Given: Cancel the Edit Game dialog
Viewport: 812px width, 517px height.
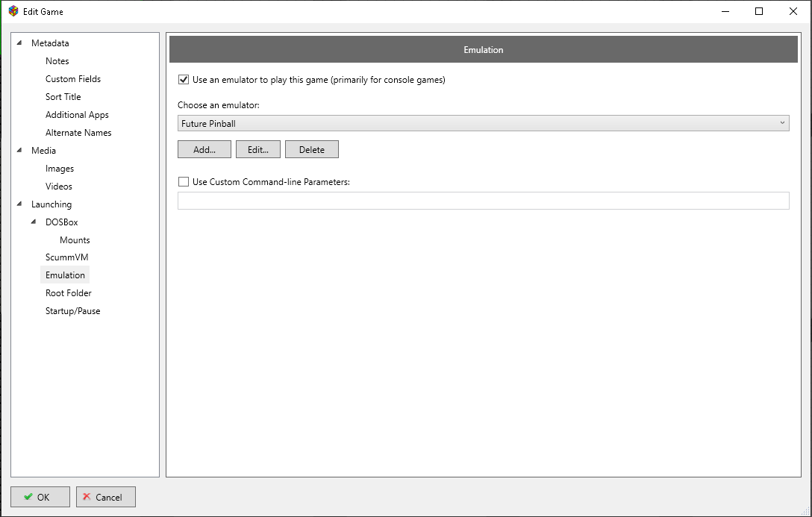Looking at the screenshot, I should 106,497.
